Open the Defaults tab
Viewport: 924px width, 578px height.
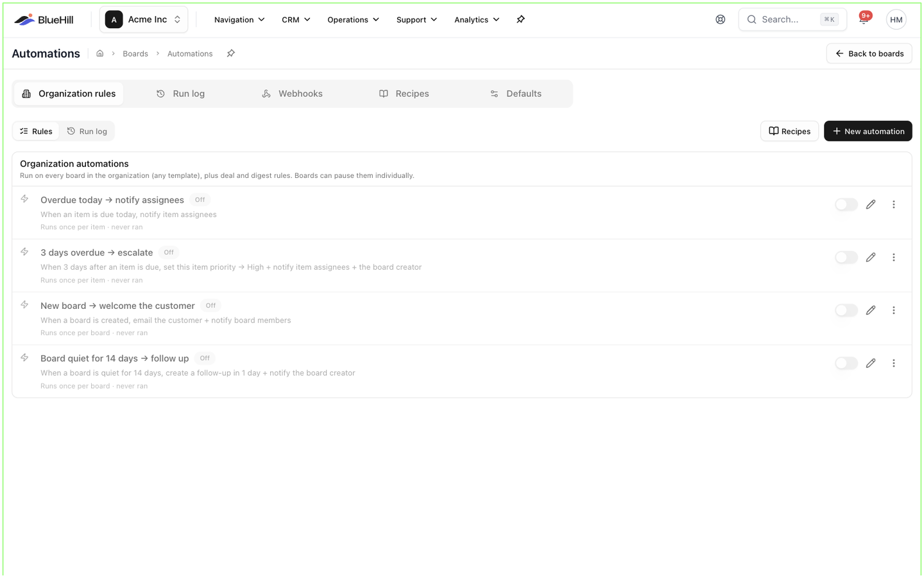(x=515, y=94)
